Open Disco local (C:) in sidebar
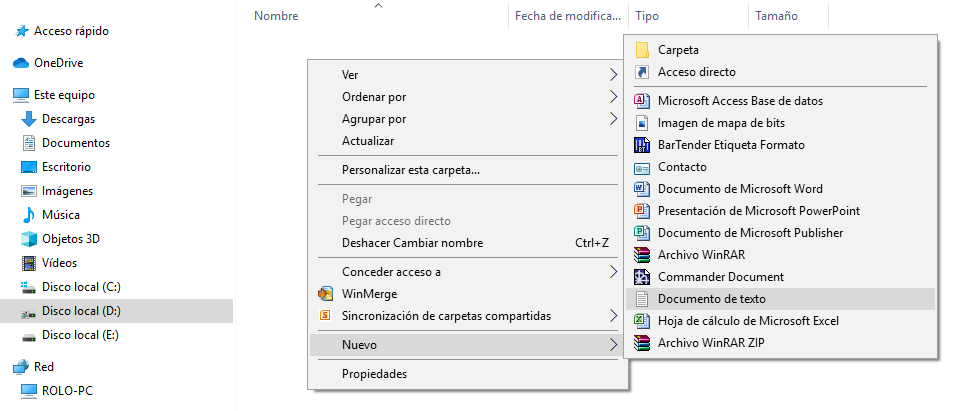Image resolution: width=956 pixels, height=411 pixels. click(x=81, y=287)
